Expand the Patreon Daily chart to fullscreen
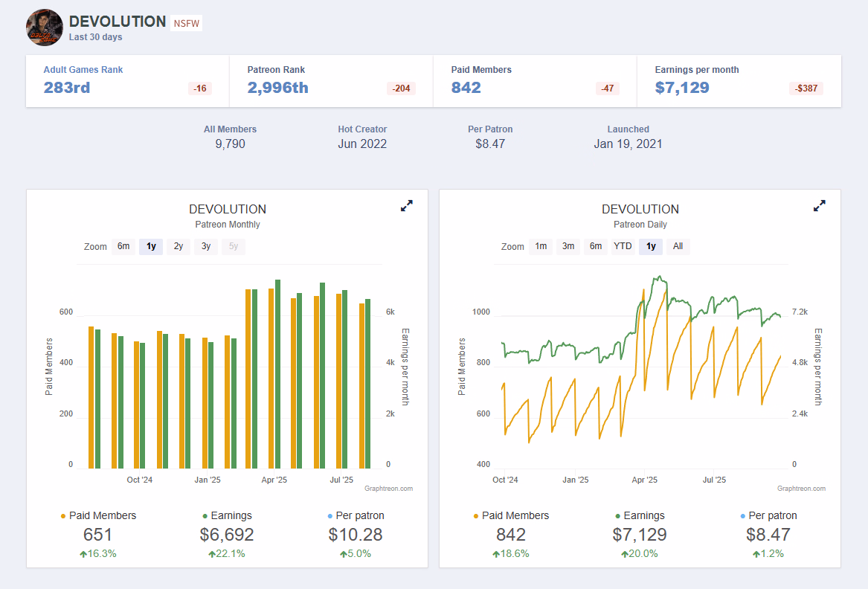 click(x=819, y=206)
